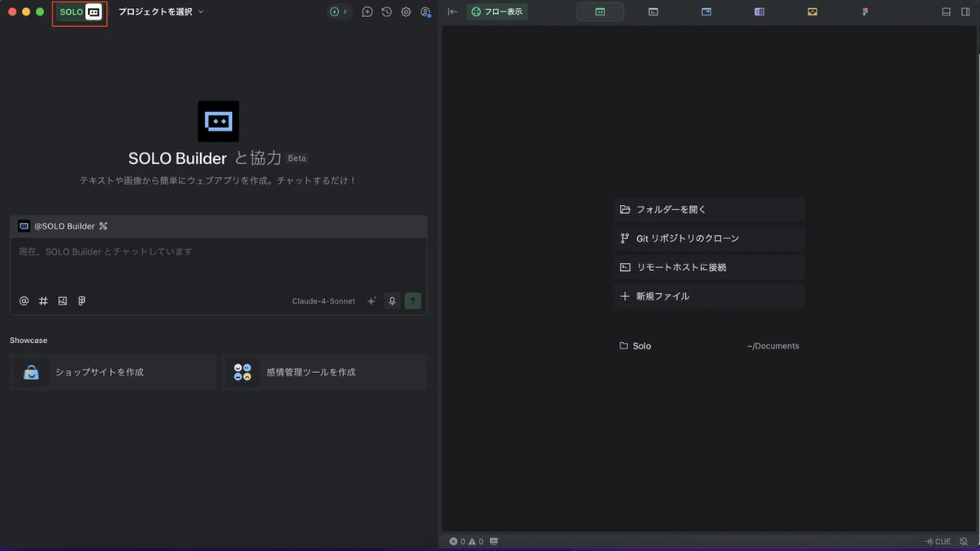Select ショップサイトを作成 showcase card
The width and height of the screenshot is (980, 551).
113,372
